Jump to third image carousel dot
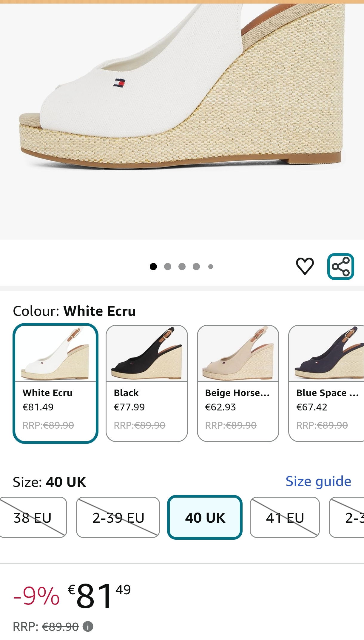 [182, 267]
